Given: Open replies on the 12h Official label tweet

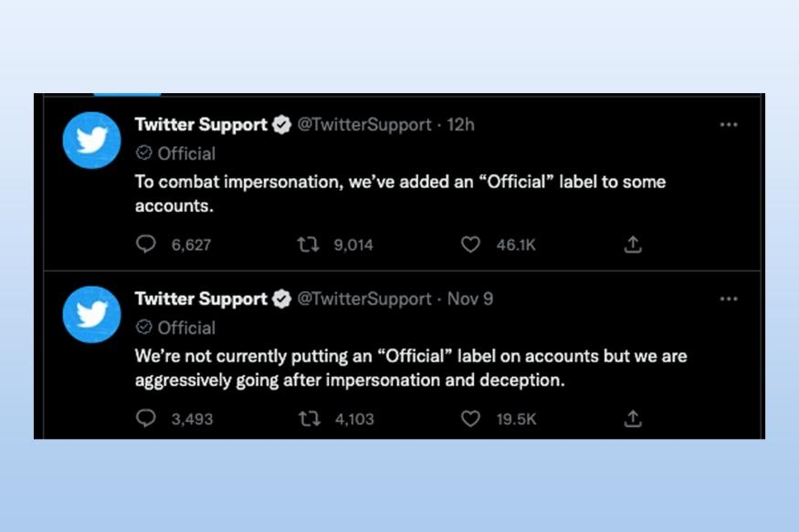Looking at the screenshot, I should point(146,245).
